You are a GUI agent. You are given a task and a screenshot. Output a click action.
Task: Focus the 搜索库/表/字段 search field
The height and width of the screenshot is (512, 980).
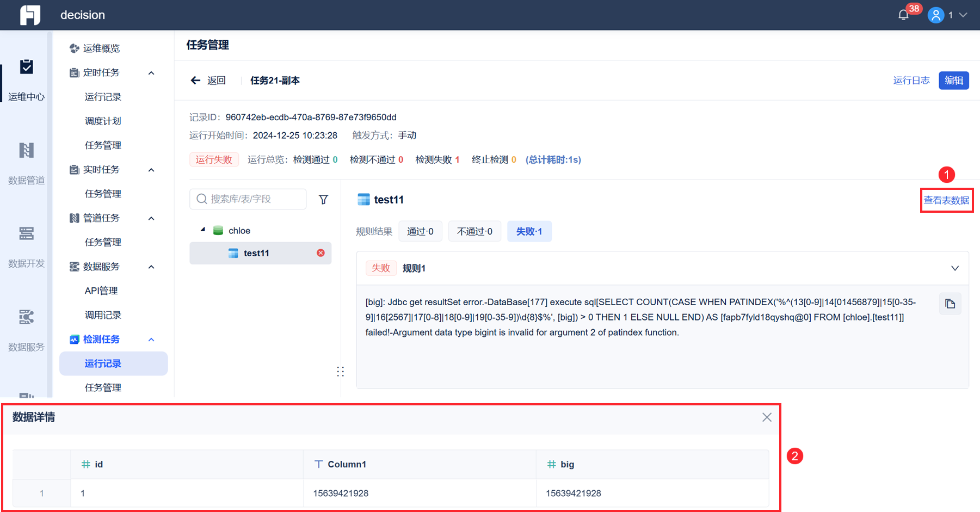click(248, 199)
